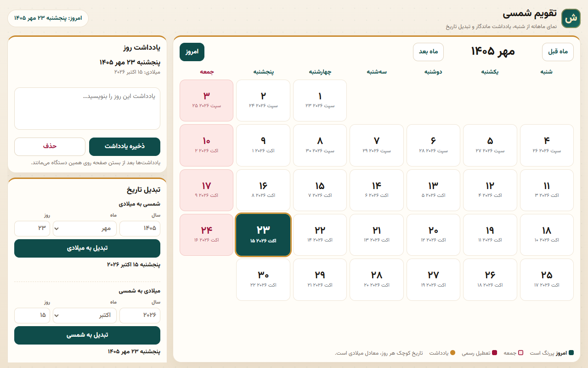588x368 pixels.
Task: Click the today badge امروز: پنجشنبه ۲۳ مهر
Action: point(48,18)
